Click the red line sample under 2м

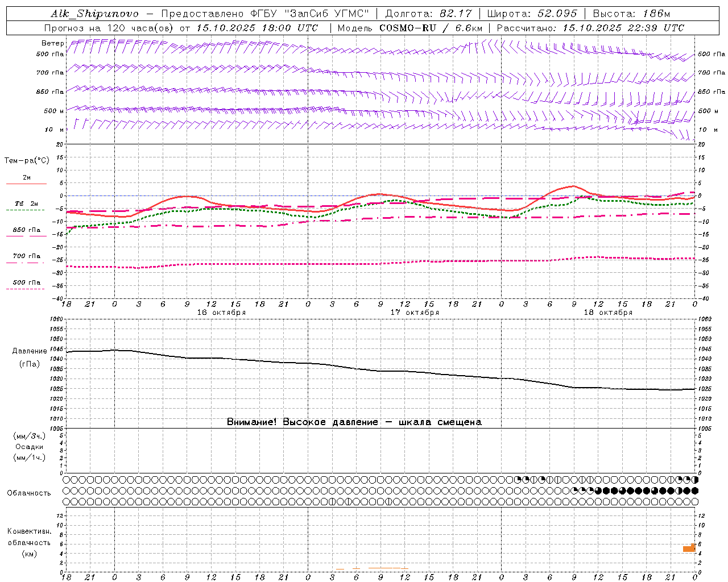tap(26, 184)
